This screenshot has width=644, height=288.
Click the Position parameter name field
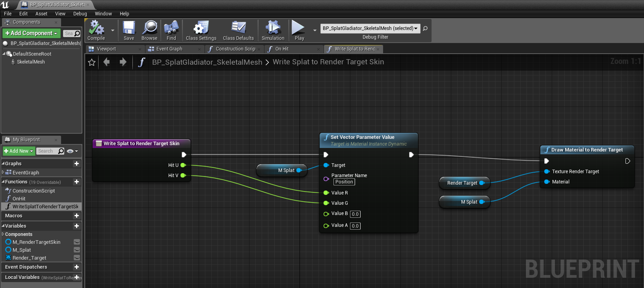(x=344, y=182)
